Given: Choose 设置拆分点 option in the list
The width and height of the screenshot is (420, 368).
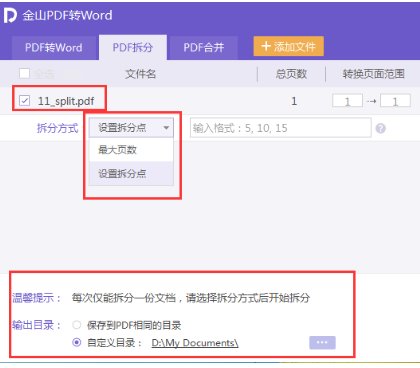Looking at the screenshot, I should (131, 173).
